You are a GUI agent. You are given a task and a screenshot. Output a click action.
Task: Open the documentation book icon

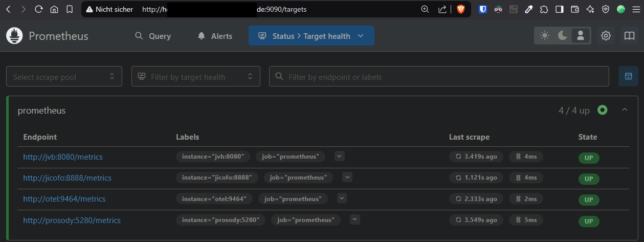pos(629,36)
